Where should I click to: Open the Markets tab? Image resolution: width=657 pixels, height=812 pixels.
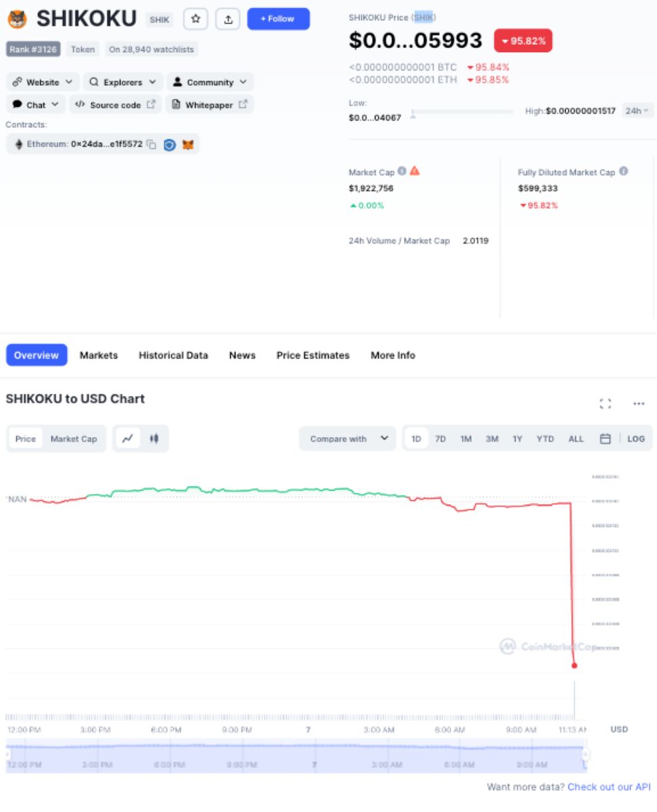pyautogui.click(x=99, y=355)
